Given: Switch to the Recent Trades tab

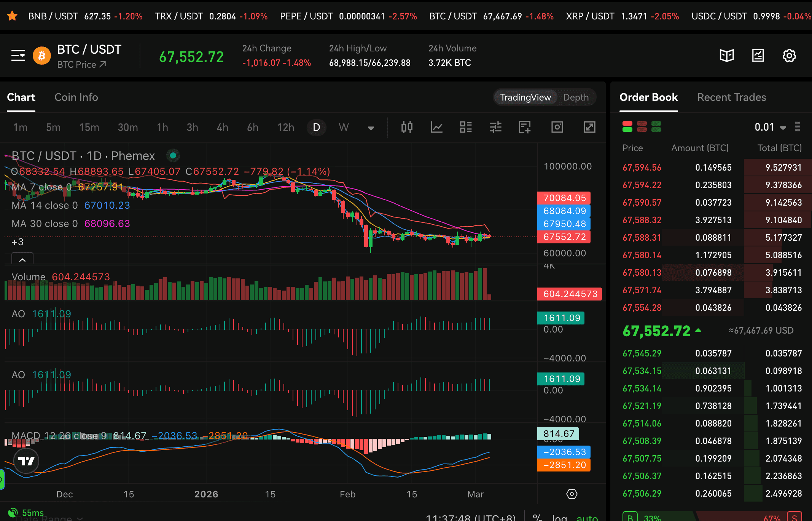Looking at the screenshot, I should pyautogui.click(x=731, y=97).
